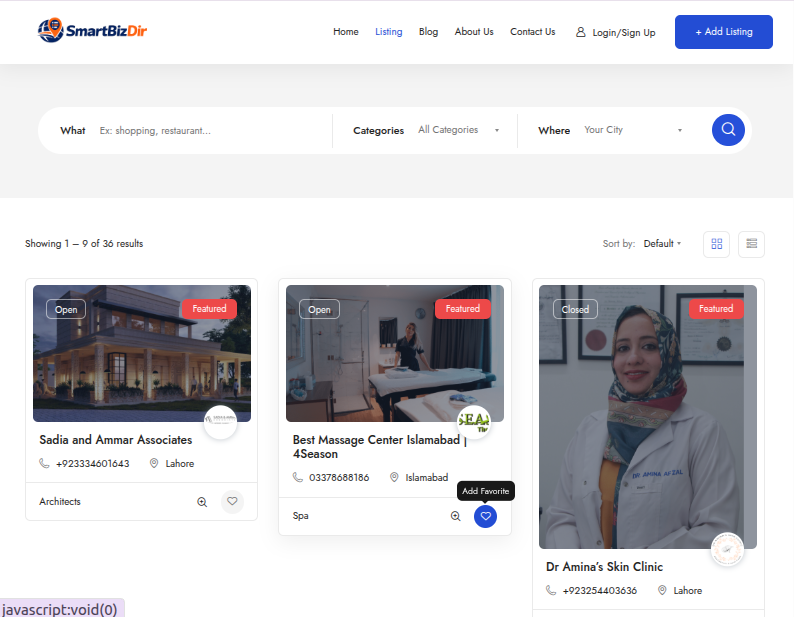Click Featured badge on Sadia and Ammar card

click(209, 309)
